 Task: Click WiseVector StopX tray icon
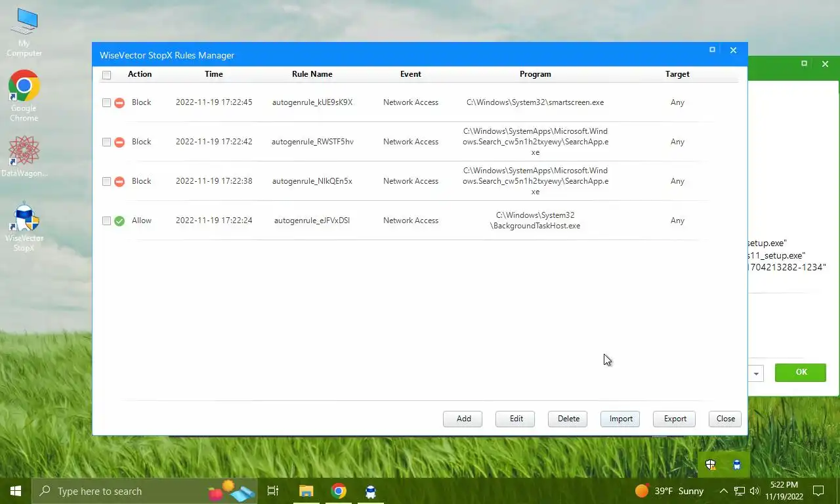[737, 465]
